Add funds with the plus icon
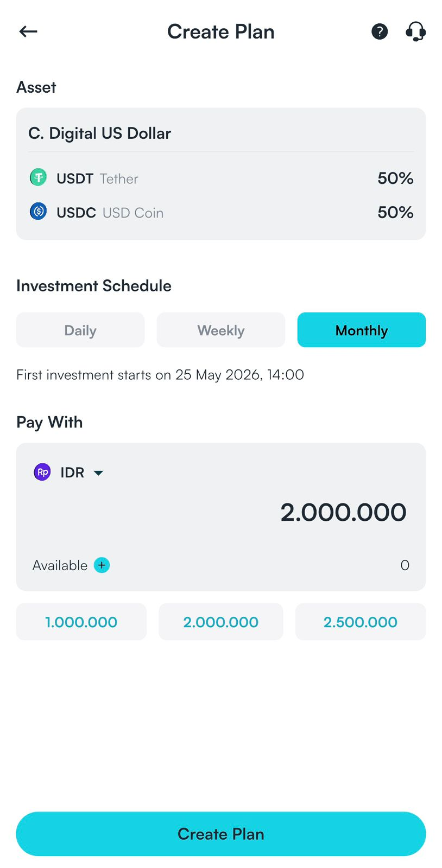 click(102, 565)
